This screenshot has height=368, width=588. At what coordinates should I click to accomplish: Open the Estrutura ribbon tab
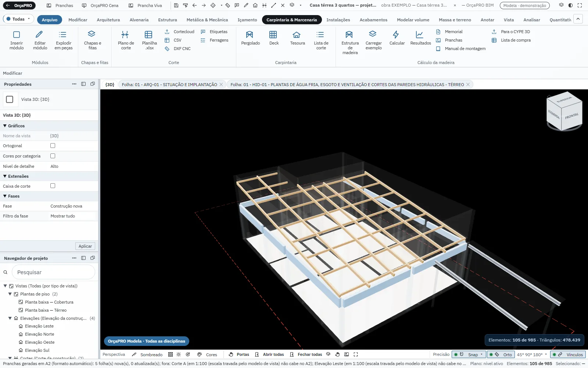(167, 20)
